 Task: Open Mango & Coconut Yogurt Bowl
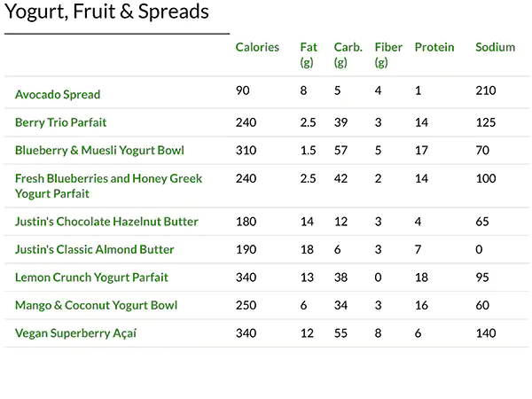tap(96, 306)
